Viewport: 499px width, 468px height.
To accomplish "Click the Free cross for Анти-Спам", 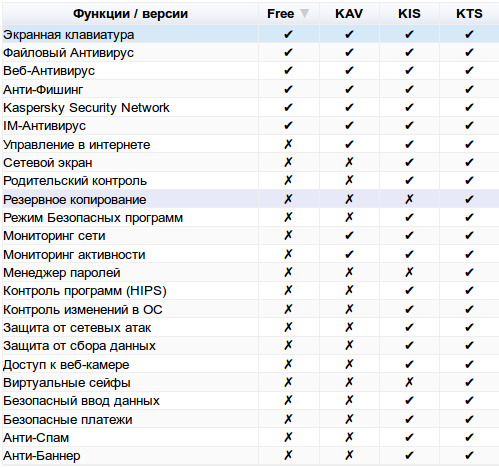I will pyautogui.click(x=288, y=437).
